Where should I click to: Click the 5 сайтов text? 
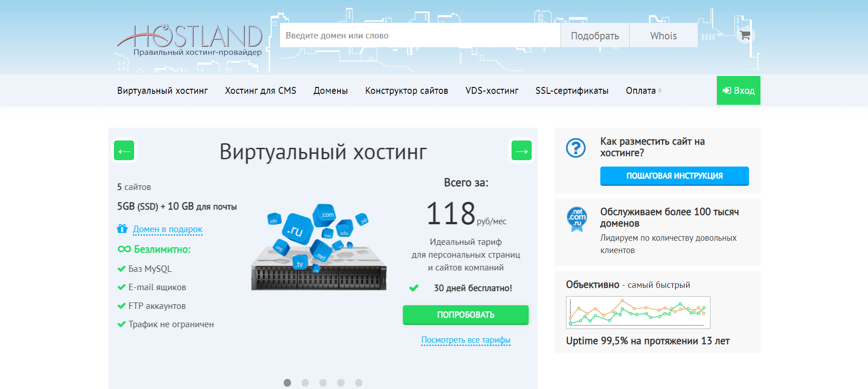coord(134,187)
